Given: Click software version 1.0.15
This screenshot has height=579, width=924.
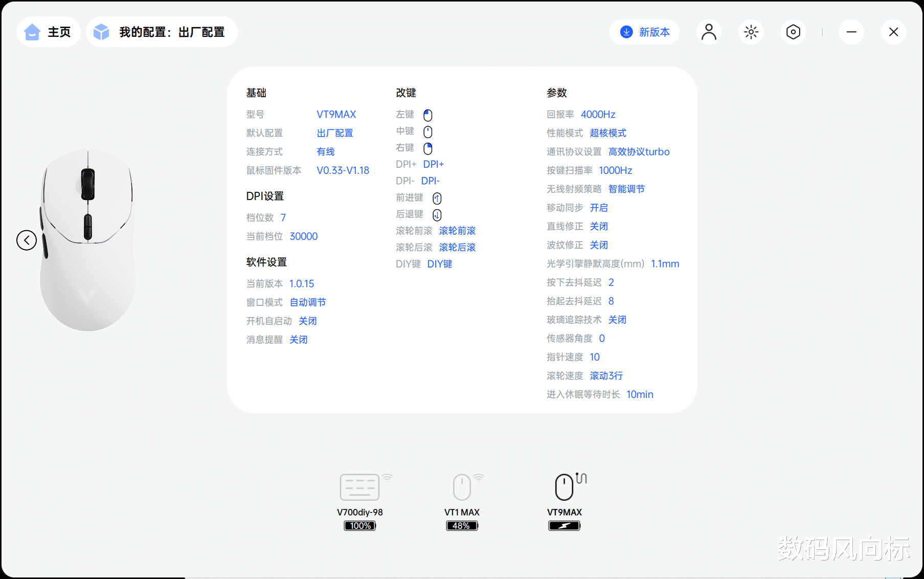Looking at the screenshot, I should [x=302, y=284].
